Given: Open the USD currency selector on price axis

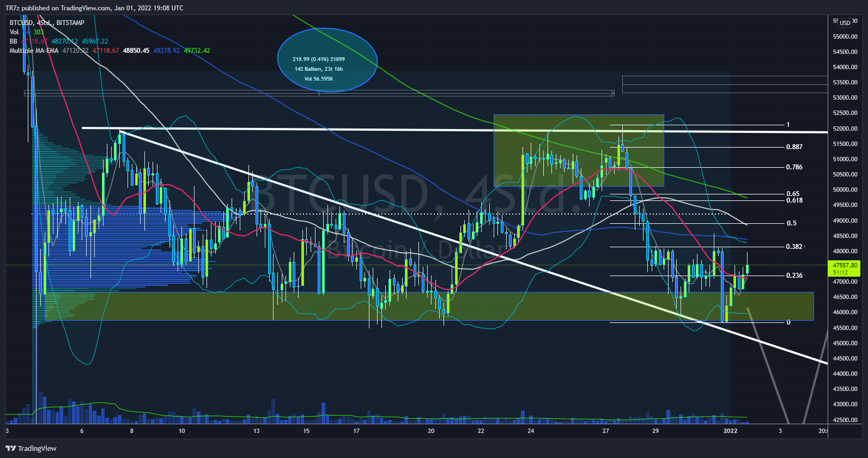Looking at the screenshot, I should coord(845,23).
